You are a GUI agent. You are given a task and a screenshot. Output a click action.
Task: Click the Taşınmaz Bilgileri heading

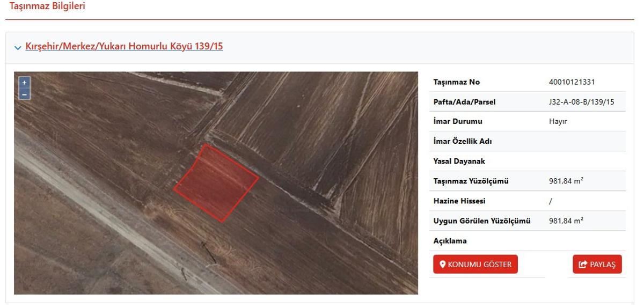click(x=47, y=6)
